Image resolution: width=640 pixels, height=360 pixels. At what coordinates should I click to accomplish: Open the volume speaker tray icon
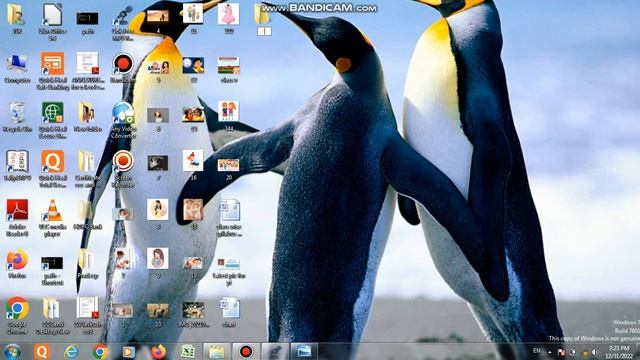point(595,352)
